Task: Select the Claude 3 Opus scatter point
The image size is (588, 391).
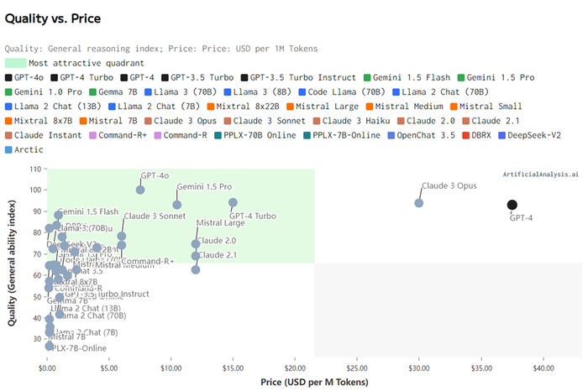Action: click(x=419, y=203)
